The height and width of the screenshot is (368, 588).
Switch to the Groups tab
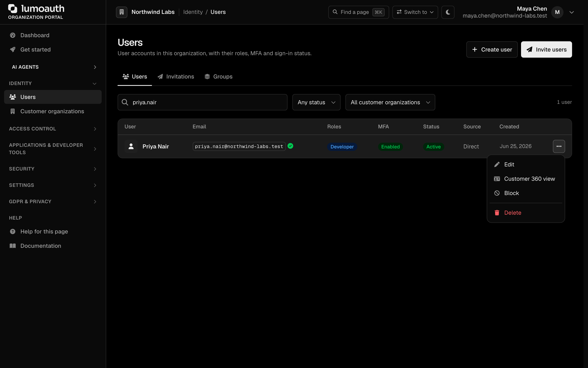218,77
